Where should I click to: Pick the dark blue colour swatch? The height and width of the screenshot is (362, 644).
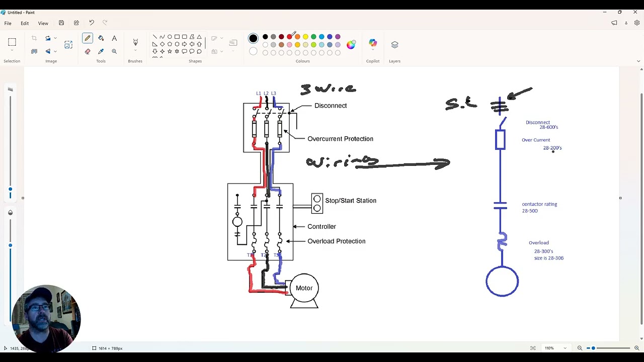(330, 37)
